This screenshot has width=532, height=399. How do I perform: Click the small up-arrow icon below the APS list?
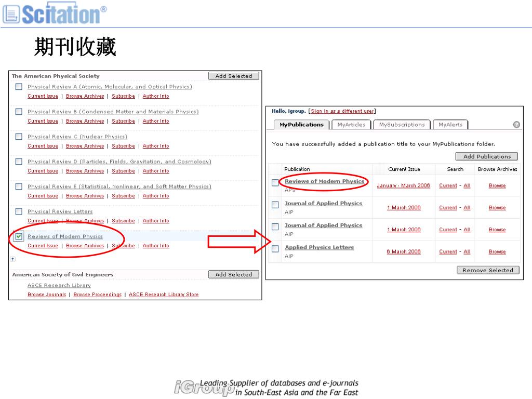click(12, 259)
